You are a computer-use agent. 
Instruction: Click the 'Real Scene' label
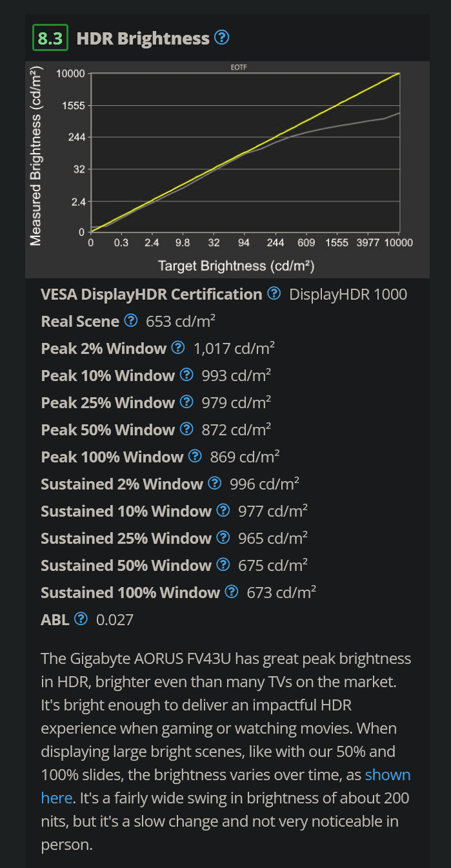tap(80, 322)
